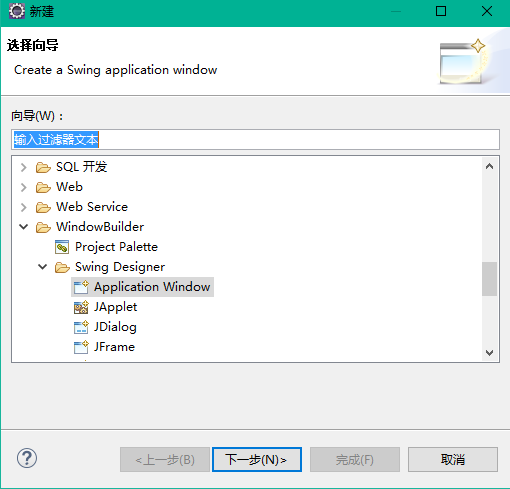Click the JDialog wizard icon
Image resolution: width=510 pixels, height=489 pixels.
pyautogui.click(x=81, y=327)
